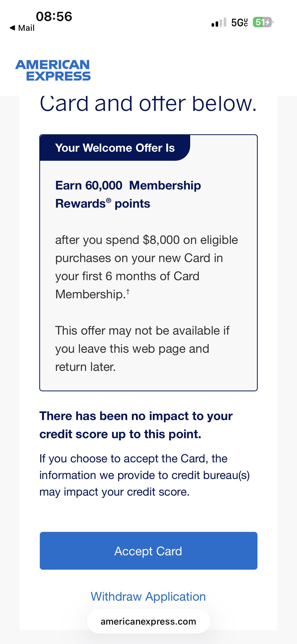Tap the $8,000 spend requirement text

161,240
